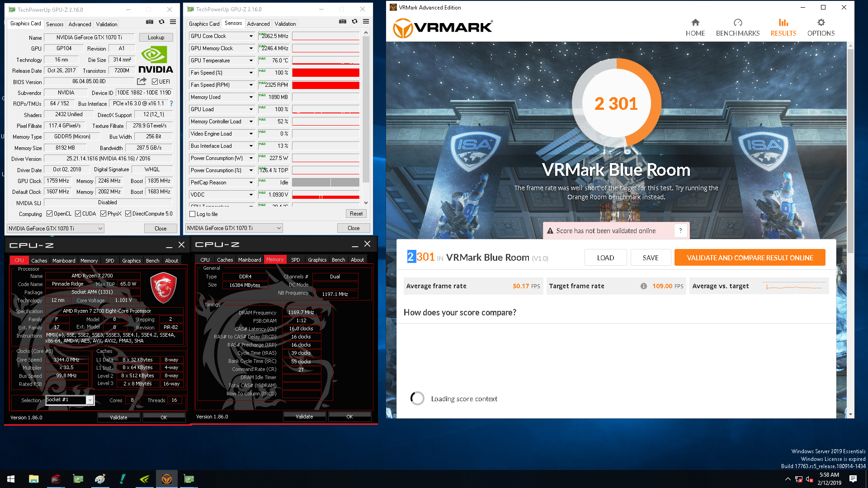Click the VRMark taskbar icon

167,479
